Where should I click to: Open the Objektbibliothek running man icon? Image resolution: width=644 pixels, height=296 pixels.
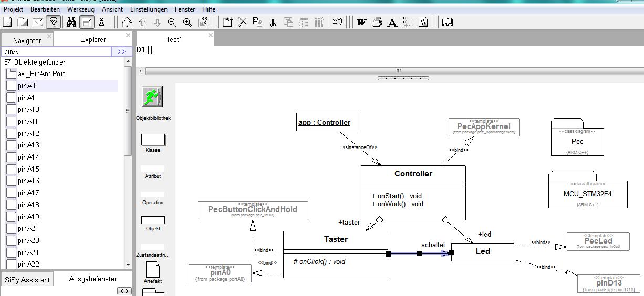click(x=152, y=97)
